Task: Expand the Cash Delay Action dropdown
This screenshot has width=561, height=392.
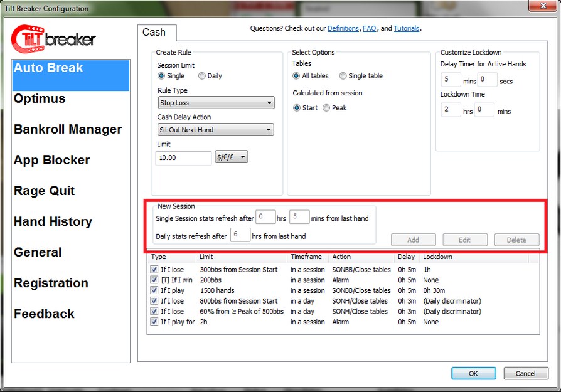Action: click(x=215, y=130)
